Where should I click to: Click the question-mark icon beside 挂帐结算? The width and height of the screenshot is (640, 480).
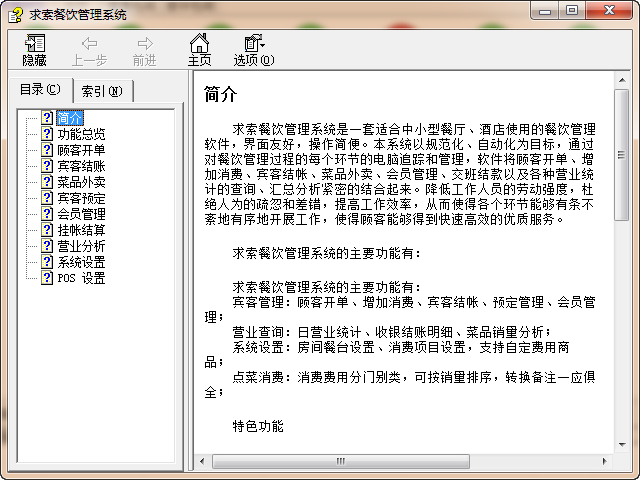[47, 230]
